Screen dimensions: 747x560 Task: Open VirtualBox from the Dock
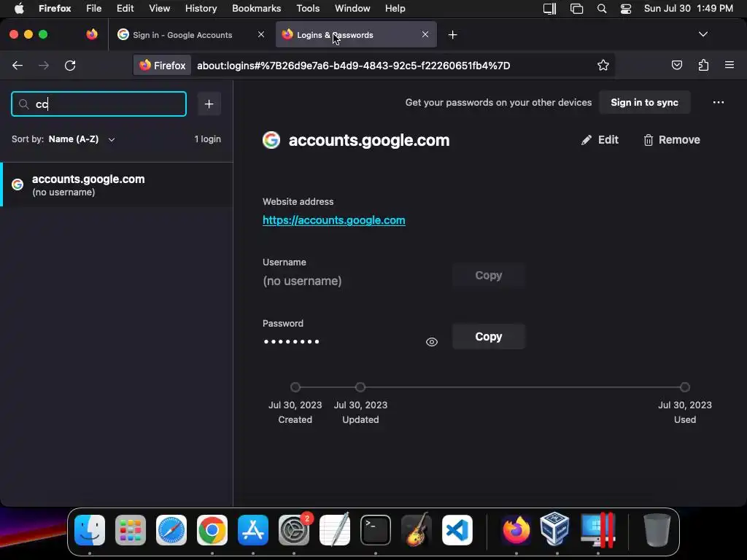pos(555,529)
